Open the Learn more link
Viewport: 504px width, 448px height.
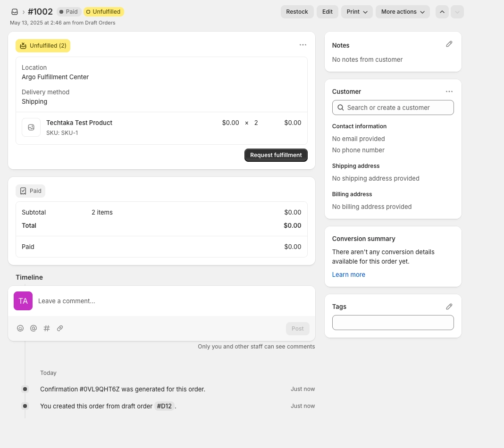(x=348, y=274)
